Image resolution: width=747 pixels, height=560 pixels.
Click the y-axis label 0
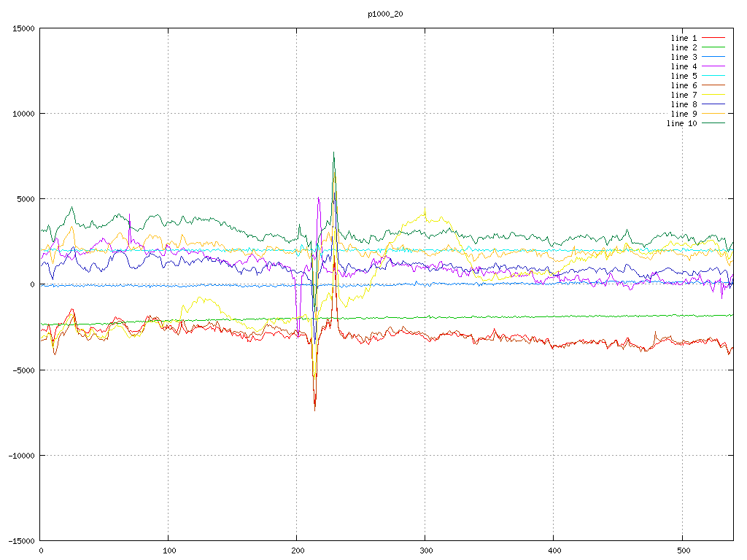click(33, 285)
